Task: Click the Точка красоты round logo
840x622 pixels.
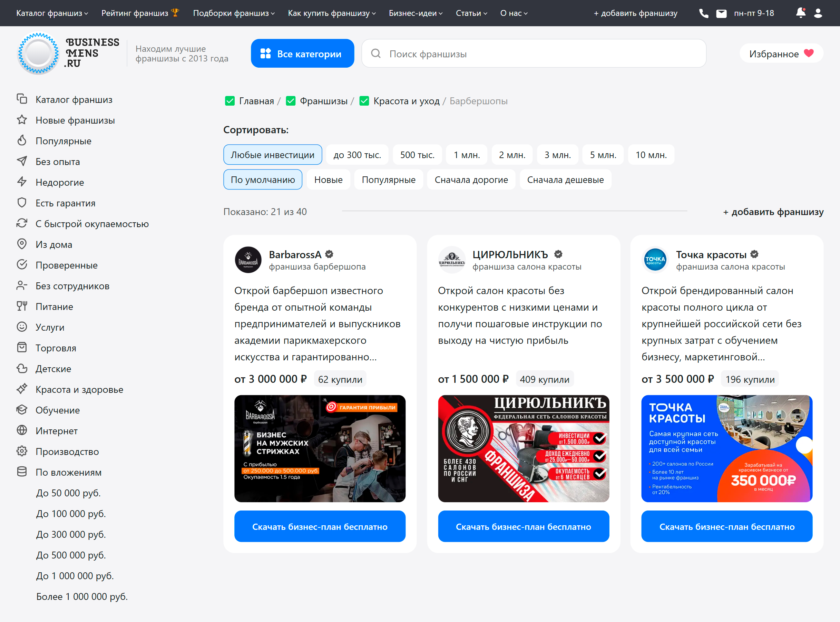Action: pyautogui.click(x=655, y=260)
